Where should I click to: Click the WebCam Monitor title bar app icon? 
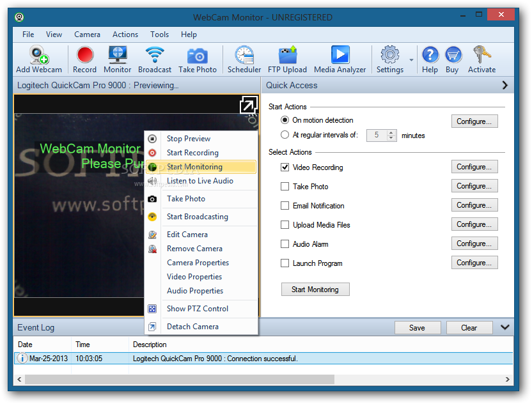click(x=19, y=17)
